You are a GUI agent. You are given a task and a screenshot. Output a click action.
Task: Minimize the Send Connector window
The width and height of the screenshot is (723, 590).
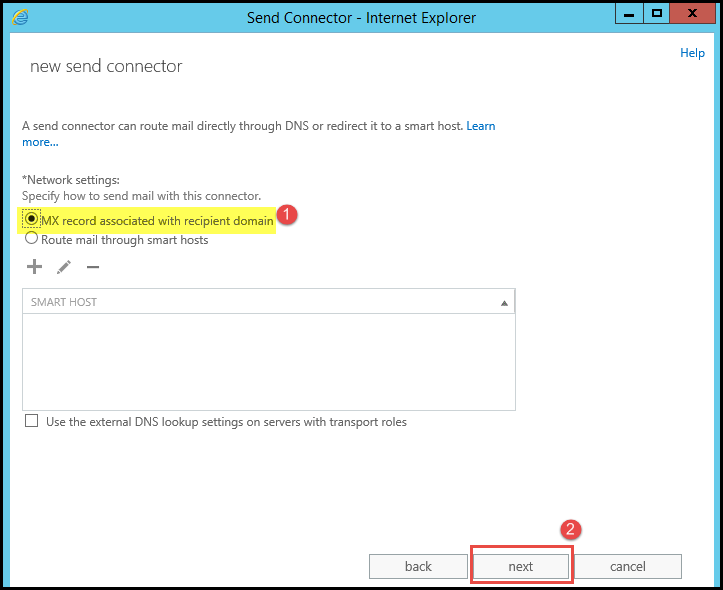628,13
